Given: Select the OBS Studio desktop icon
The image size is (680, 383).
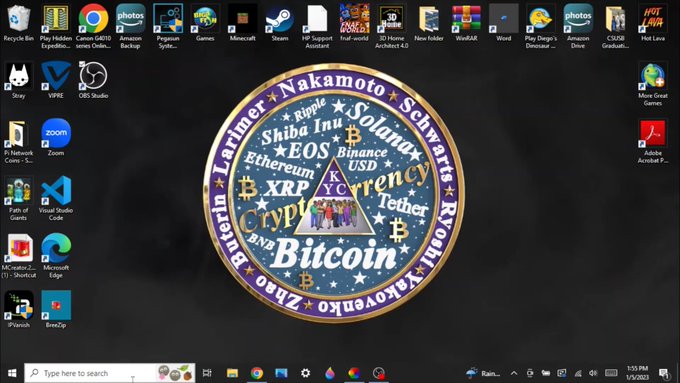Looking at the screenshot, I should point(93,80).
